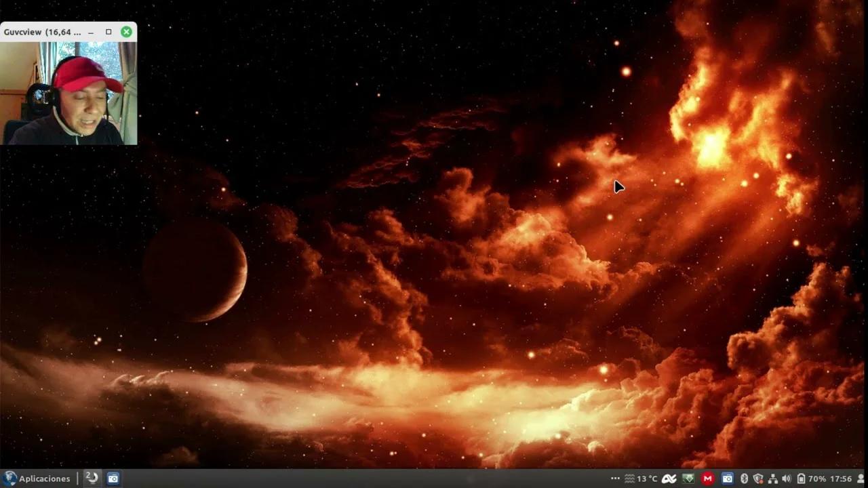Click the network connections tray icon
The width and height of the screenshot is (868, 488).
point(772,479)
